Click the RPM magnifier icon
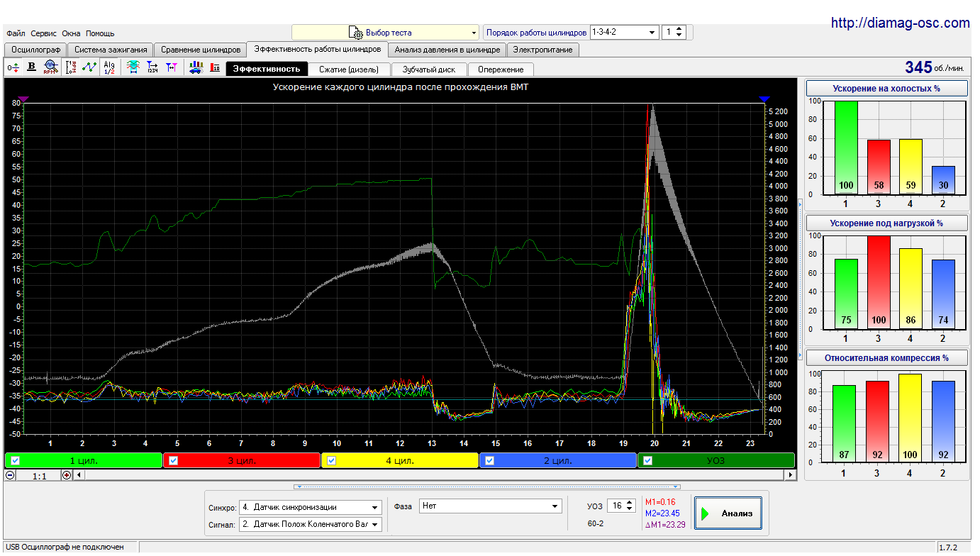This screenshot has height=556, width=980. (x=50, y=67)
